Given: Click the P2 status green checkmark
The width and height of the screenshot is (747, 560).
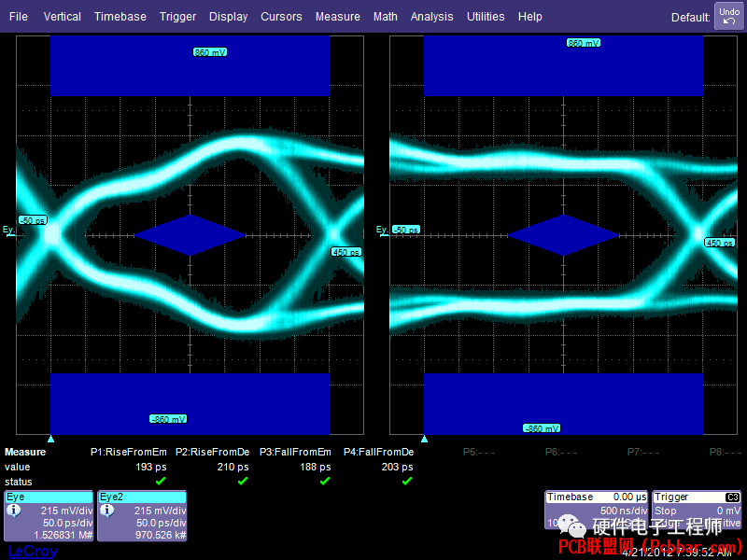Looking at the screenshot, I should [243, 481].
